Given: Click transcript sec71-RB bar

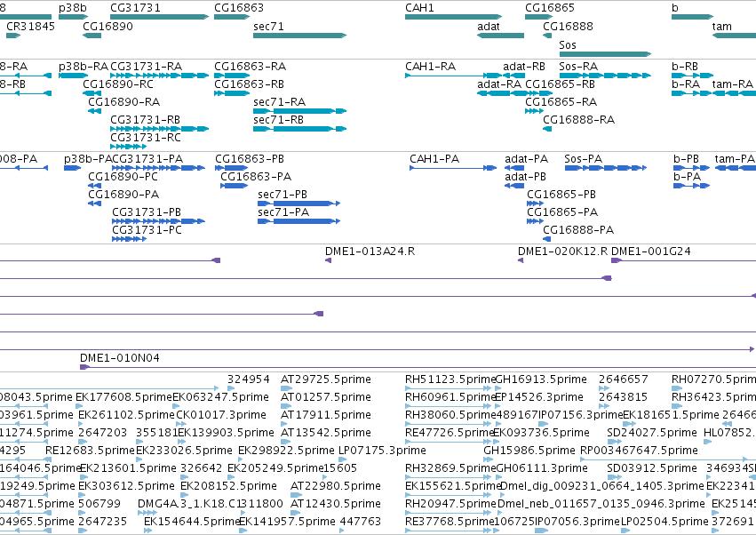Looking at the screenshot, I should click(300, 129).
